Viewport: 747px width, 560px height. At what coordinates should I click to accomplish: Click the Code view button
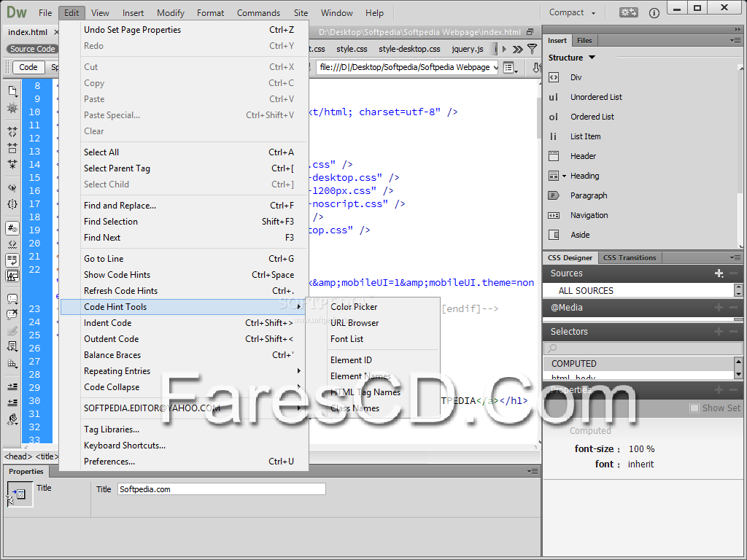28,67
